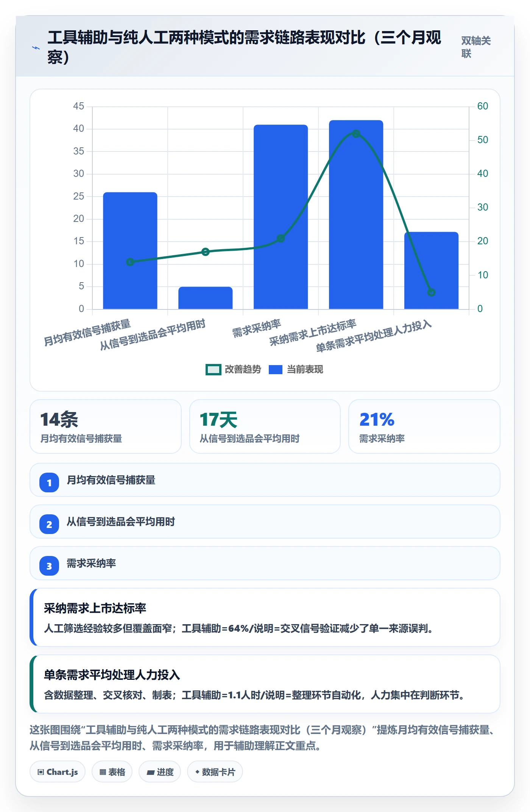
Task: Click the 17天 data card
Action: [265, 426]
